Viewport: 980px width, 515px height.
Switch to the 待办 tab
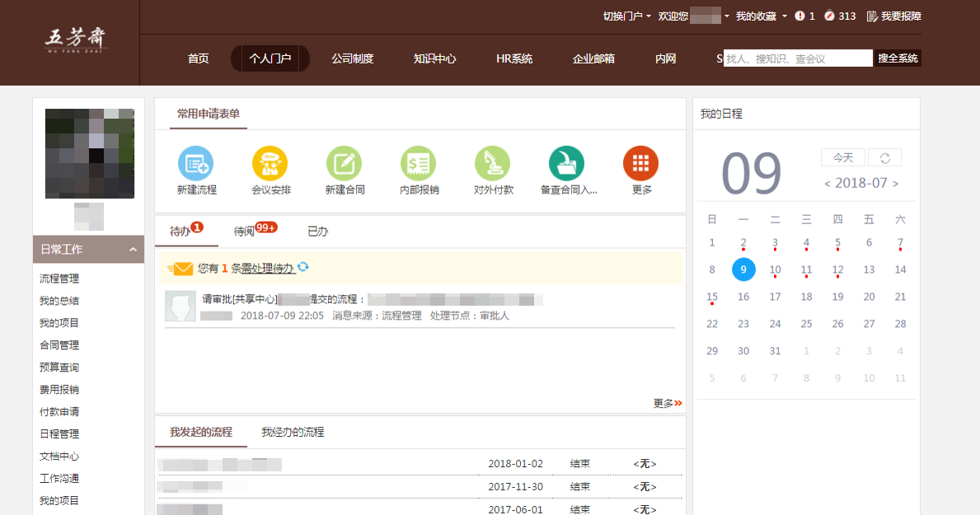pyautogui.click(x=186, y=231)
